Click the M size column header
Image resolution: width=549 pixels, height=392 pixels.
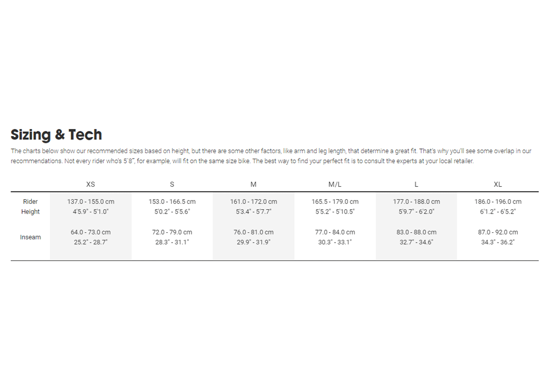(x=253, y=184)
